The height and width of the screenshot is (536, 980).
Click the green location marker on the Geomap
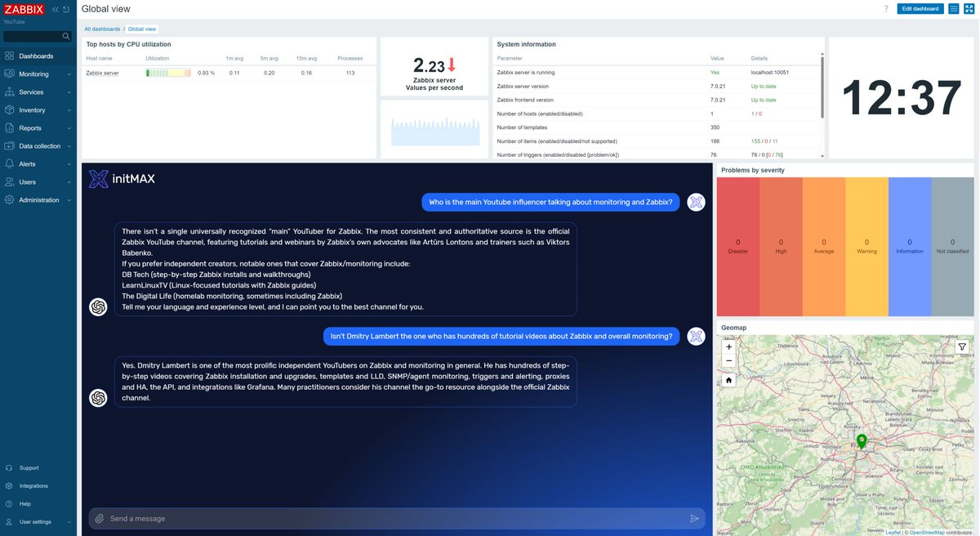862,442
